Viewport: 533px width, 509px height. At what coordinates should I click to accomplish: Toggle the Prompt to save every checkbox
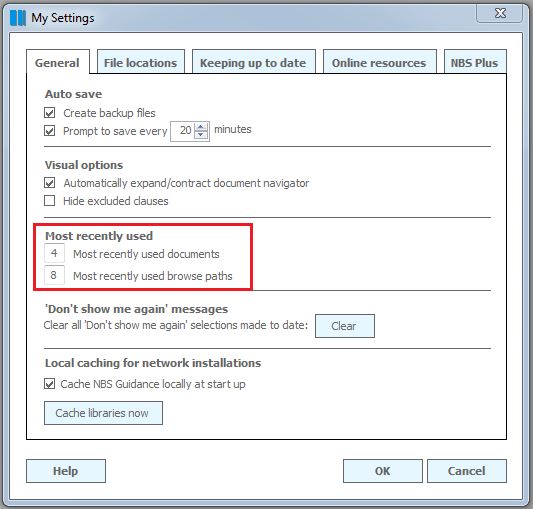tap(50, 131)
